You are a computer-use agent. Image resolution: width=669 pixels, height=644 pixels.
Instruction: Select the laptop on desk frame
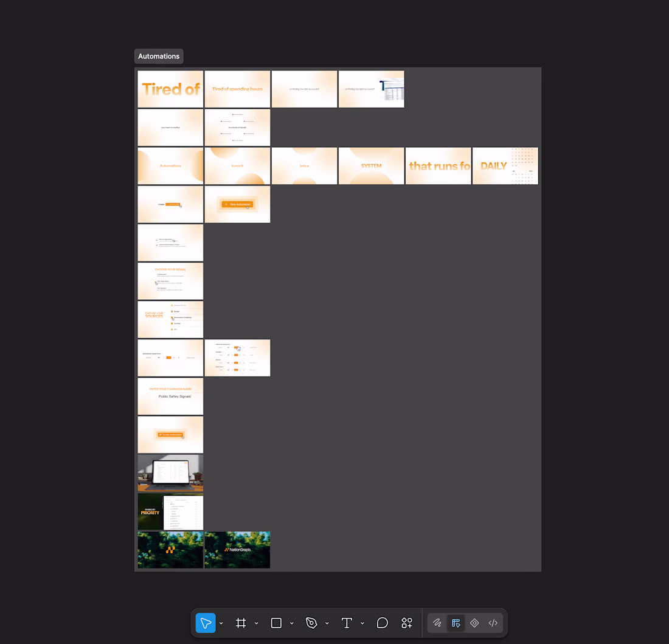tap(170, 473)
